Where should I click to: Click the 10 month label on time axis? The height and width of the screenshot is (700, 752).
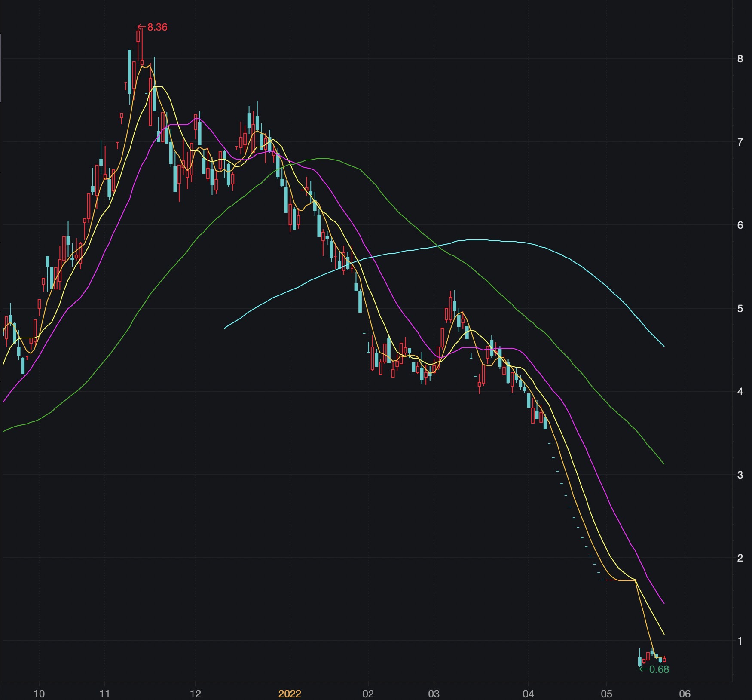[39, 694]
